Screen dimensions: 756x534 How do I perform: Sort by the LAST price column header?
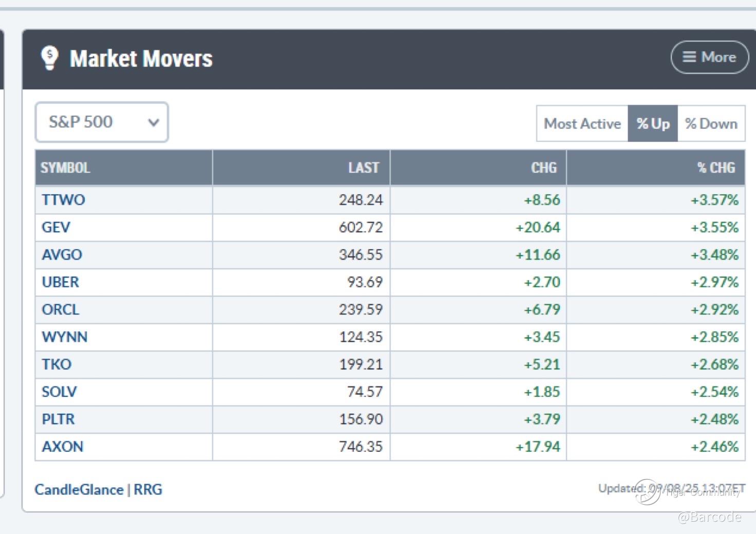pyautogui.click(x=363, y=168)
